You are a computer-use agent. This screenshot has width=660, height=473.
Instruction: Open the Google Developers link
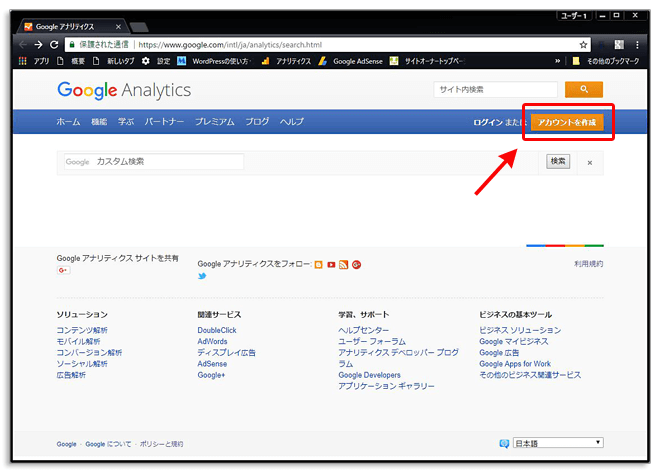370,375
